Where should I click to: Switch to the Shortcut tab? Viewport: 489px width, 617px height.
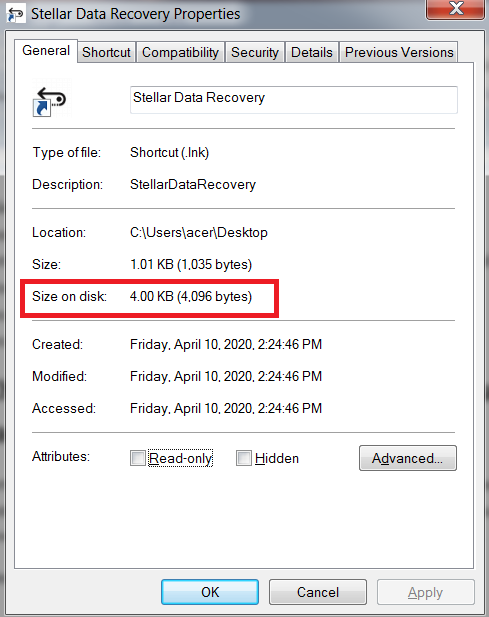(106, 52)
